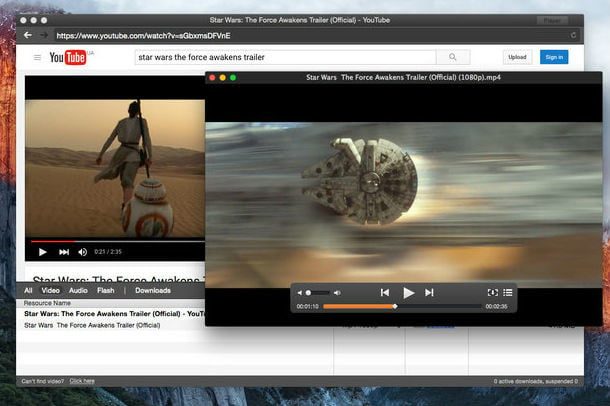Image resolution: width=610 pixels, height=406 pixels.
Task: Mute the YouTube player volume icon
Action: pyautogui.click(x=82, y=252)
